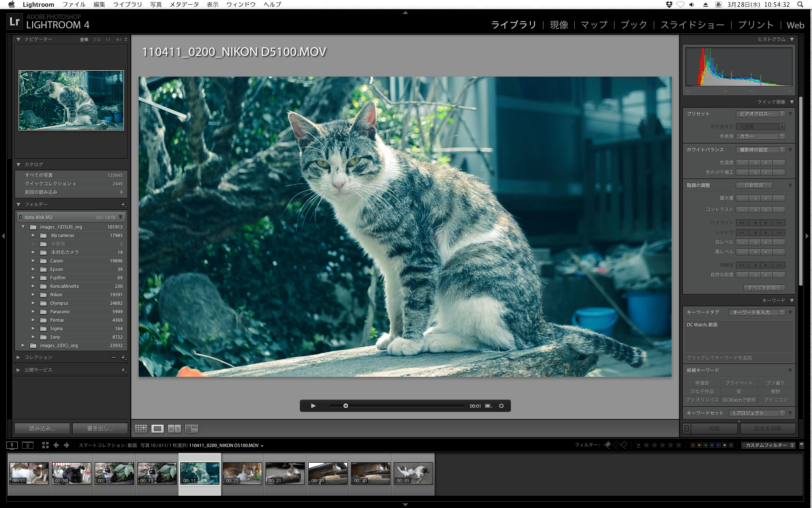Click the video frame capture icon

click(x=488, y=406)
